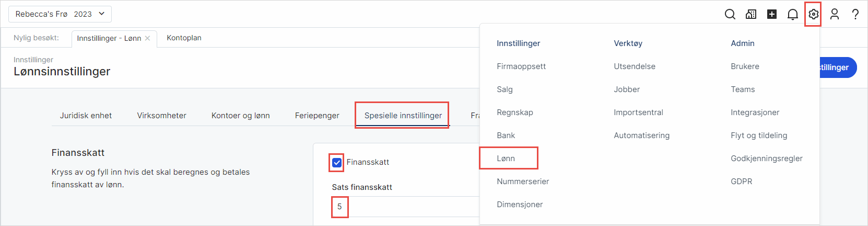The image size is (868, 226).
Task: Select the Juridisk enhet tab
Action: tap(86, 116)
